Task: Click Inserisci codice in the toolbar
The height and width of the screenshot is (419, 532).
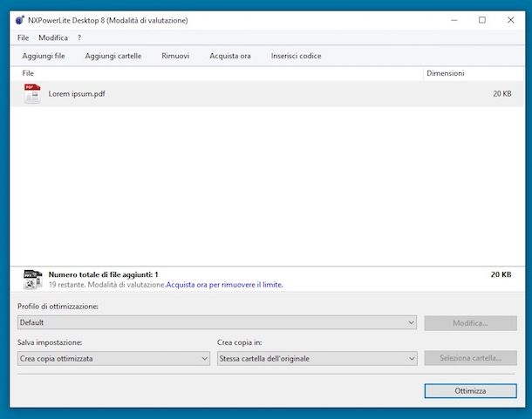Action: 296,56
